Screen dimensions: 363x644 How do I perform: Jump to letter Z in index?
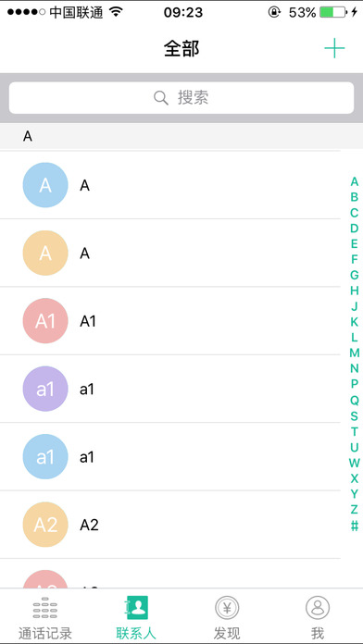[354, 509]
